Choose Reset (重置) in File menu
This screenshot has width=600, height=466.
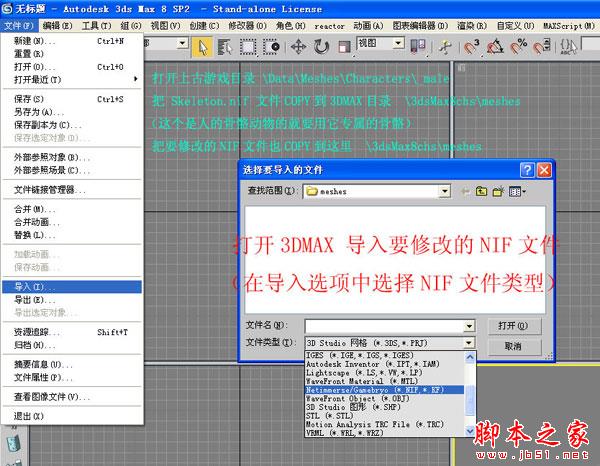tap(72, 54)
